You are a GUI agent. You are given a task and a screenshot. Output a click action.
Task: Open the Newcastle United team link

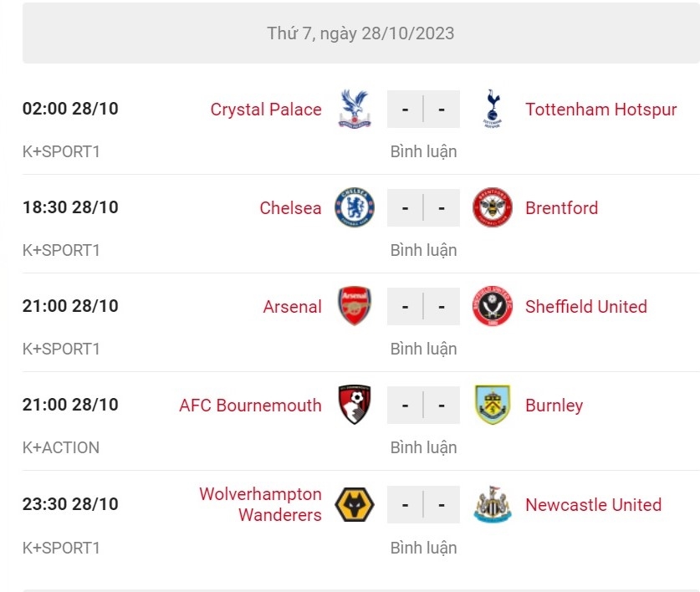click(593, 505)
